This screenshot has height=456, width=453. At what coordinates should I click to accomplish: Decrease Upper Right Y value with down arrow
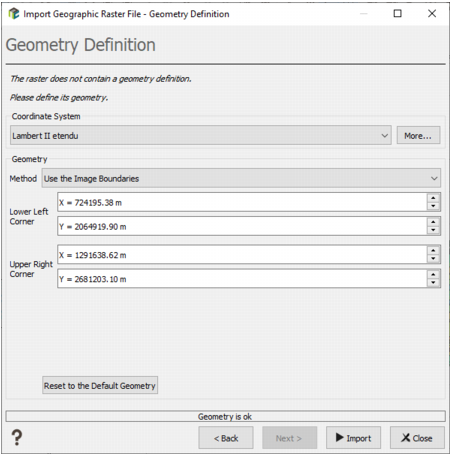tap(433, 283)
